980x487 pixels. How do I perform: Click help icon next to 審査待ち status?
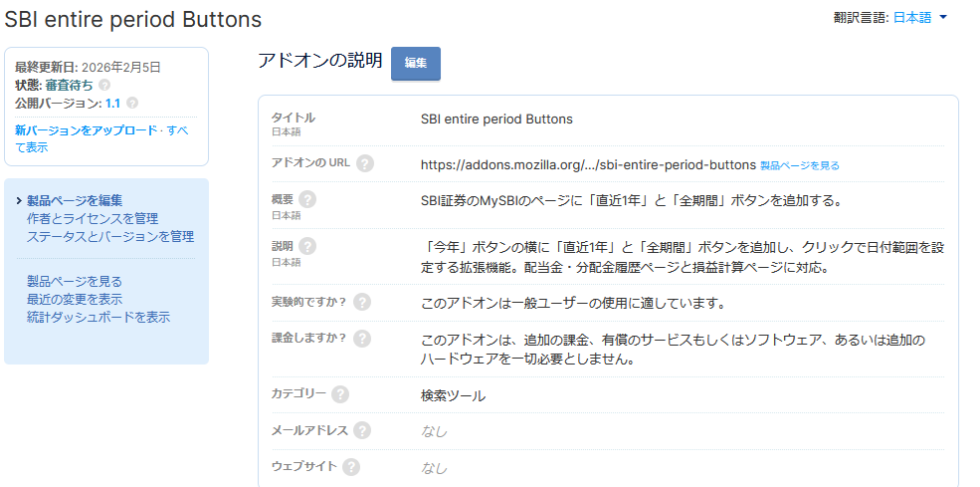[104, 85]
